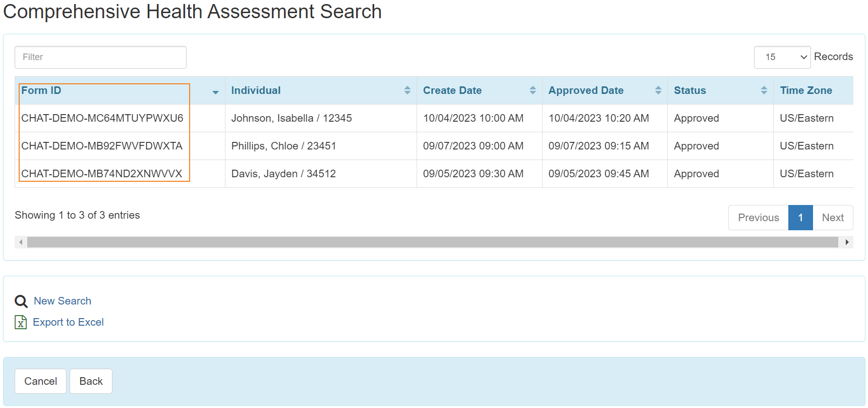This screenshot has width=868, height=408.
Task: Click US/Eastern in Phillips row
Action: coord(806,146)
